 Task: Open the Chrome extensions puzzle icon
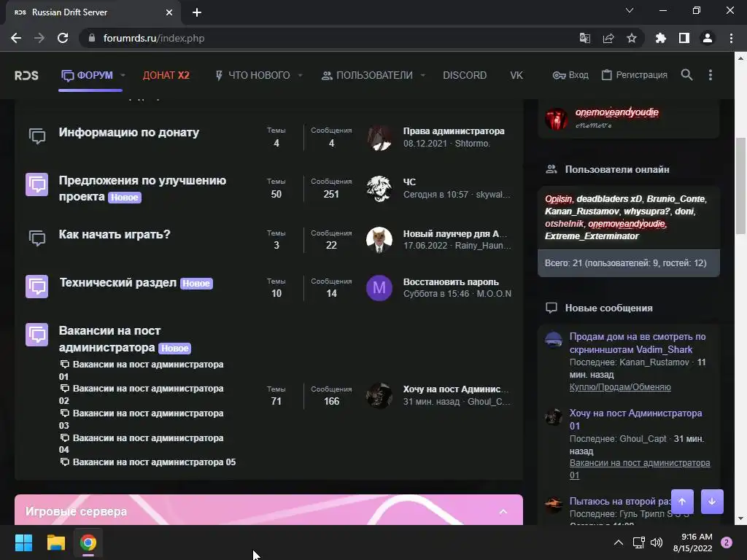(x=660, y=38)
